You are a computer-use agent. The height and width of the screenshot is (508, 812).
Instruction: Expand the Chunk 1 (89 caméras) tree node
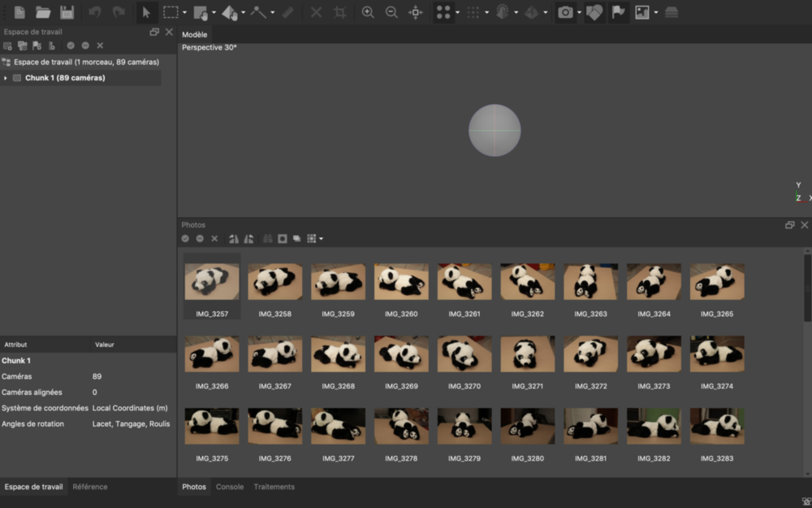click(5, 78)
